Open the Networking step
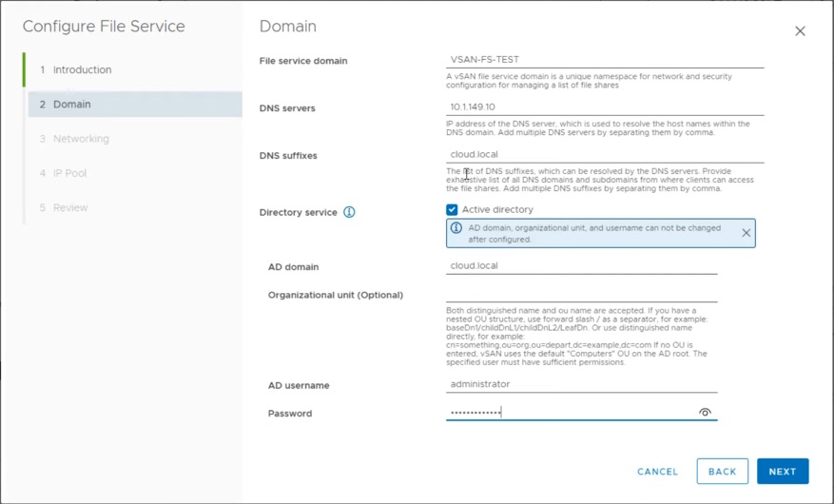 [x=80, y=139]
